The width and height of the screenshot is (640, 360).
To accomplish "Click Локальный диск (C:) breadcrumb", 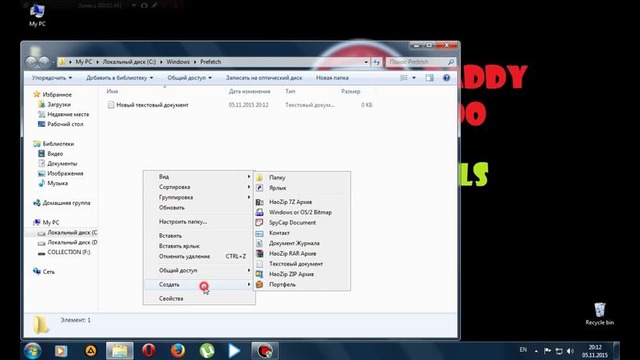I will [x=129, y=62].
